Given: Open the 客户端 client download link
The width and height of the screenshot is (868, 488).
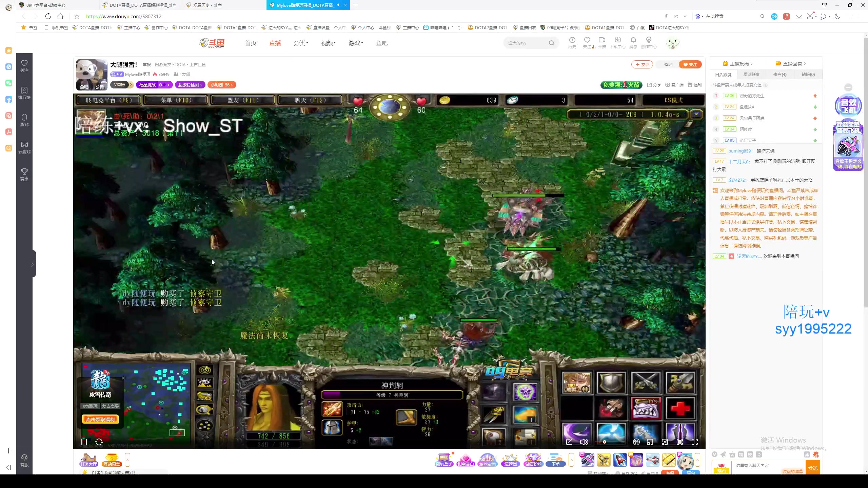Looking at the screenshot, I should tap(674, 85).
